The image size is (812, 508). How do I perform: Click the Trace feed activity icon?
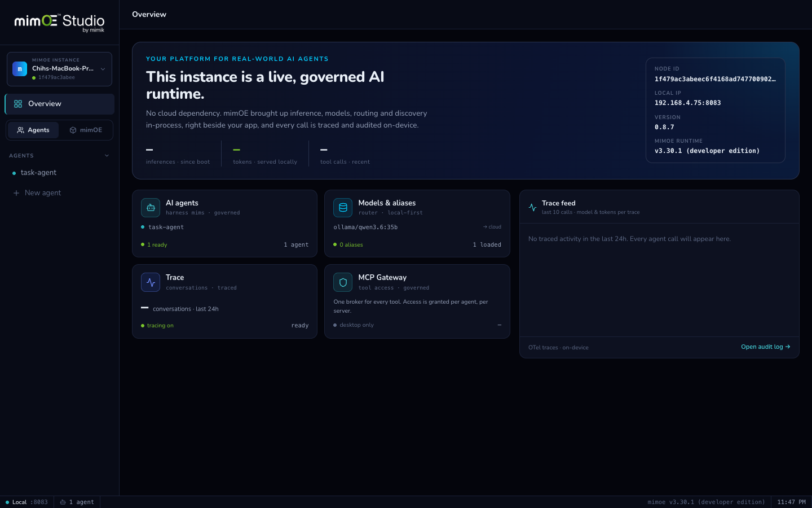point(532,208)
